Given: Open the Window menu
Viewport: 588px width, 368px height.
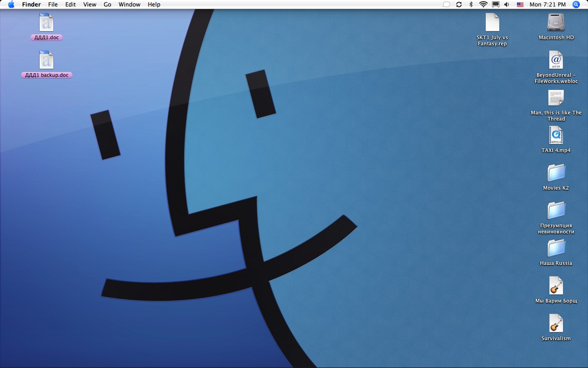Looking at the screenshot, I should [x=129, y=4].
